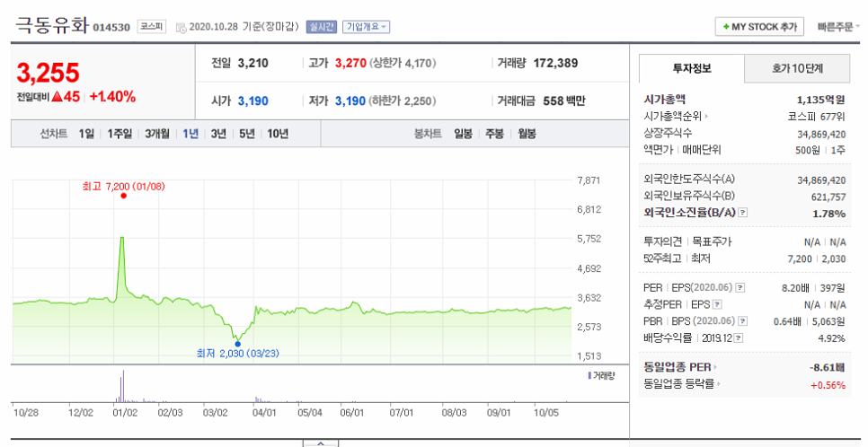
Task: Open the 기업개요 dropdown
Action: pos(366,27)
